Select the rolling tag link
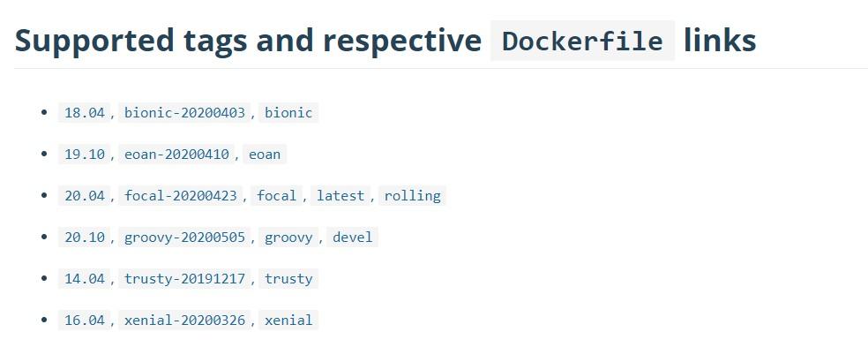Image resolution: width=868 pixels, height=347 pixels. click(413, 196)
